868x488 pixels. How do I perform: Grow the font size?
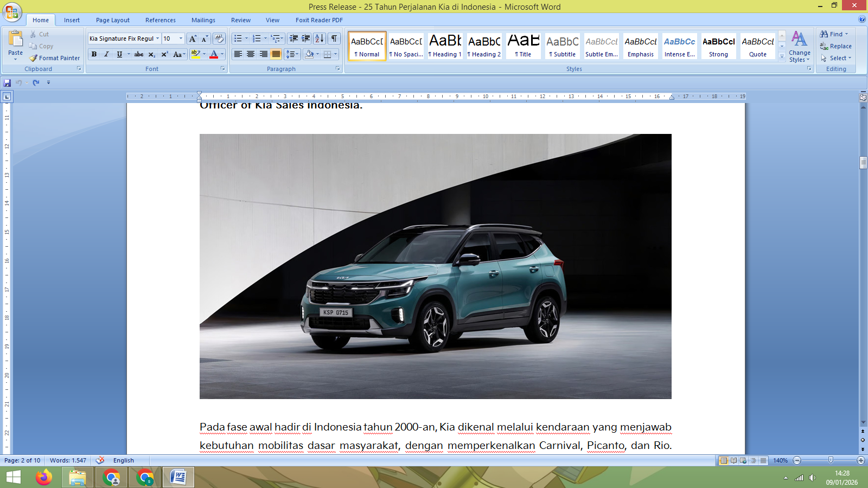[193, 38]
